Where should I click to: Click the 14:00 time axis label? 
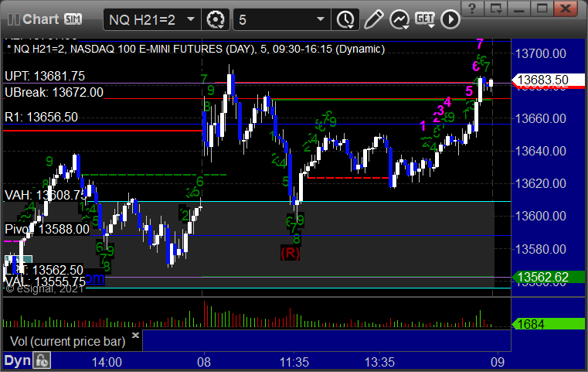pos(107,362)
